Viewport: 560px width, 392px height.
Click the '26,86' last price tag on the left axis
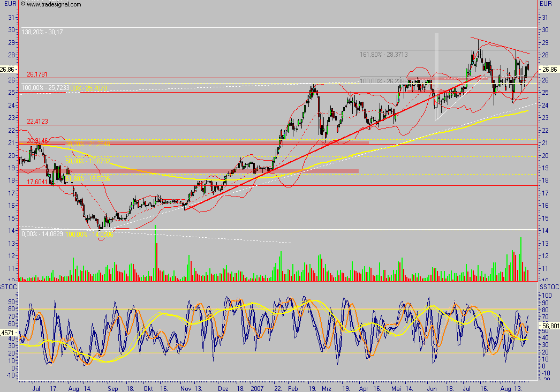pos(8,69)
